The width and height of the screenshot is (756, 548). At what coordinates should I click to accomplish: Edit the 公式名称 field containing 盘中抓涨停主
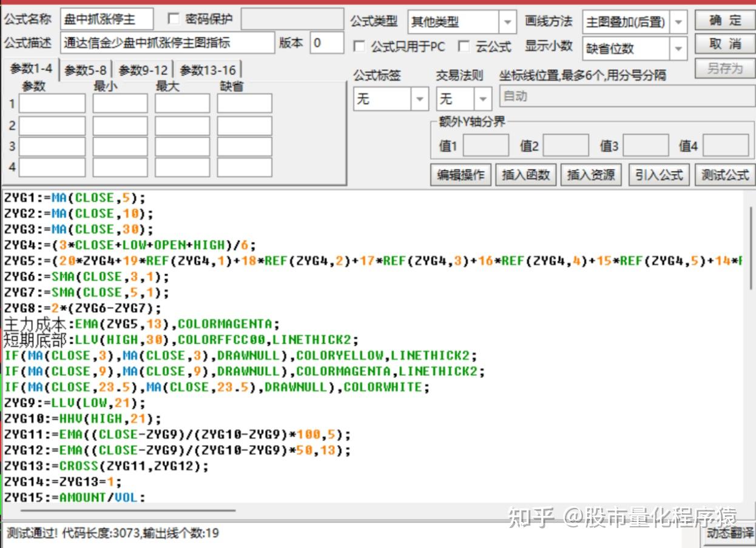click(x=107, y=19)
